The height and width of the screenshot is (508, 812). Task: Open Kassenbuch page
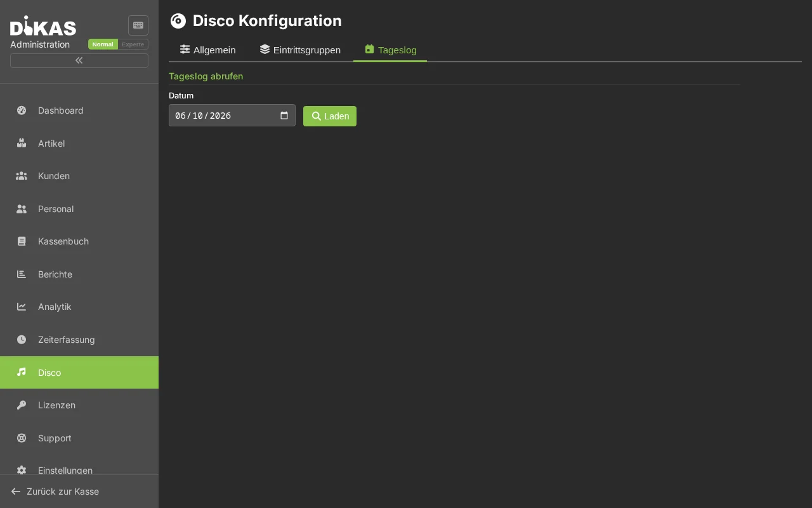[x=79, y=241]
